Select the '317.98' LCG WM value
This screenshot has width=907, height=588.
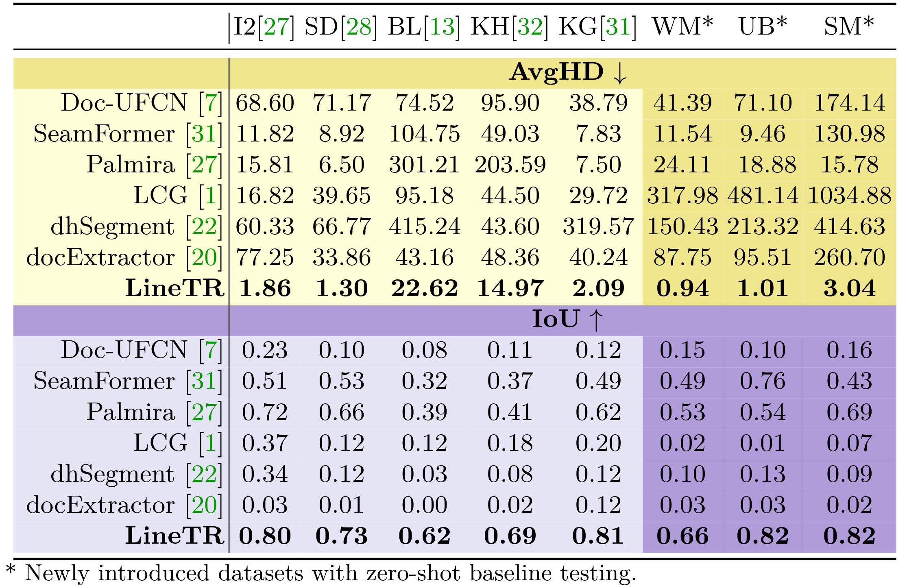682,196
